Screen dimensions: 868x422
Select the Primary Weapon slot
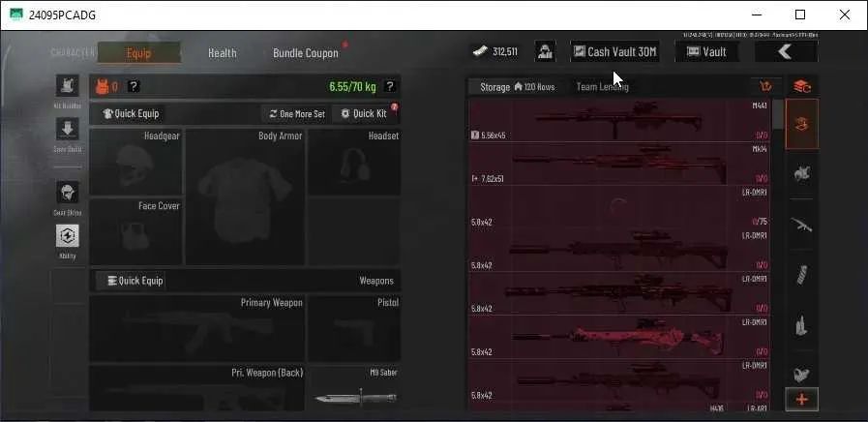point(197,328)
